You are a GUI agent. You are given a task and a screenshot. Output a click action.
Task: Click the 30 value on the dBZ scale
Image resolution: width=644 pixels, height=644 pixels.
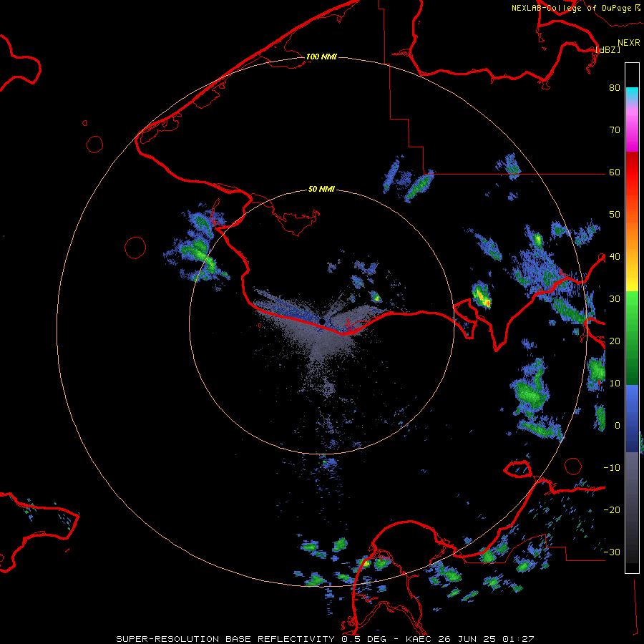click(x=615, y=298)
